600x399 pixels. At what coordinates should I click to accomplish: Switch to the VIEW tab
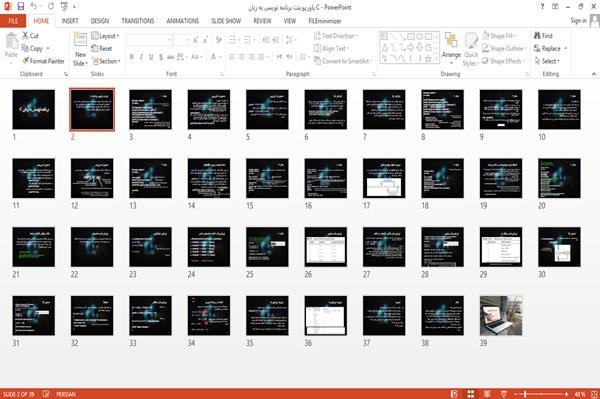(290, 21)
